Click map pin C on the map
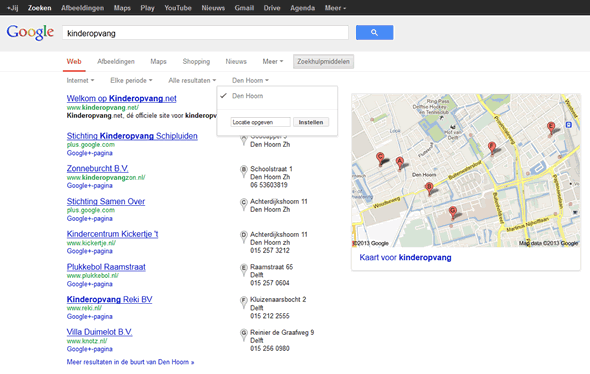 coord(380,158)
